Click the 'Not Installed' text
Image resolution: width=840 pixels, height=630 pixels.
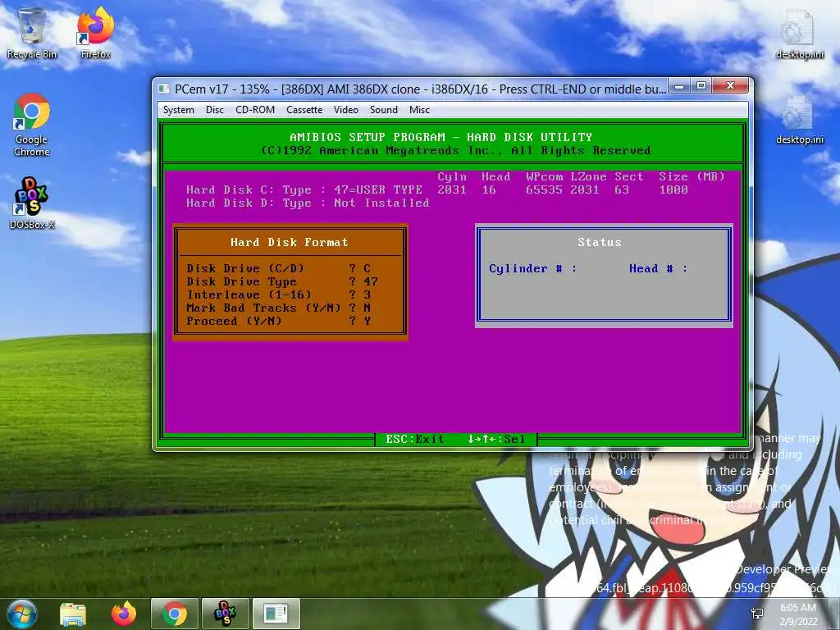(x=381, y=203)
